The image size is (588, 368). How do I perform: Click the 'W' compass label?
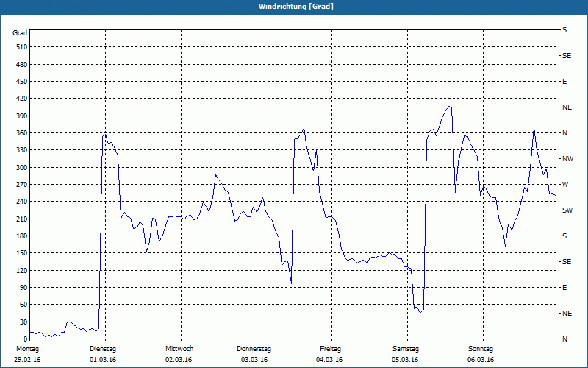click(x=565, y=185)
